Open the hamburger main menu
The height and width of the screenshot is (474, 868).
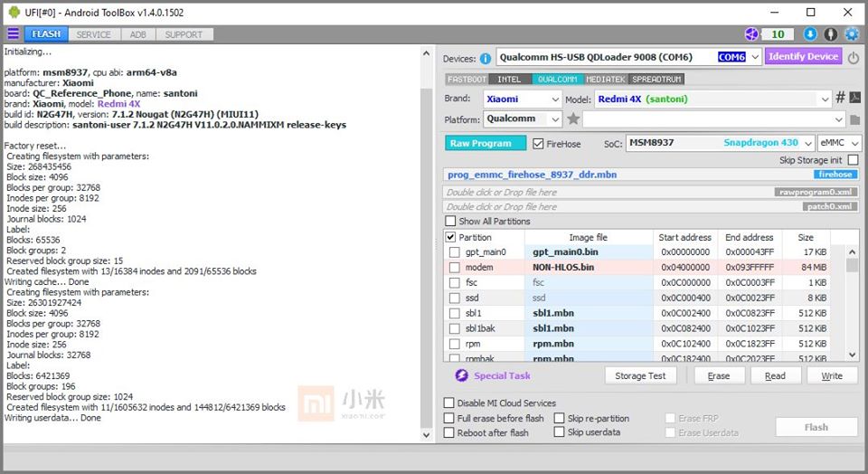coord(14,34)
